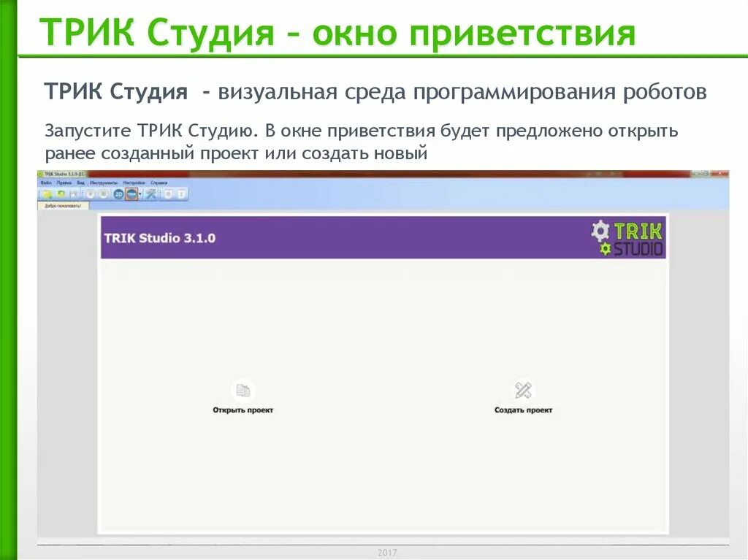Viewport: 748px width, 560px height.
Task: Open the Вид menu
Action: 80,183
